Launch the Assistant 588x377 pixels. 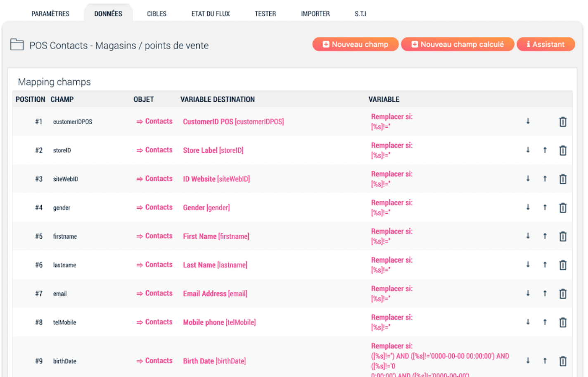[545, 44]
